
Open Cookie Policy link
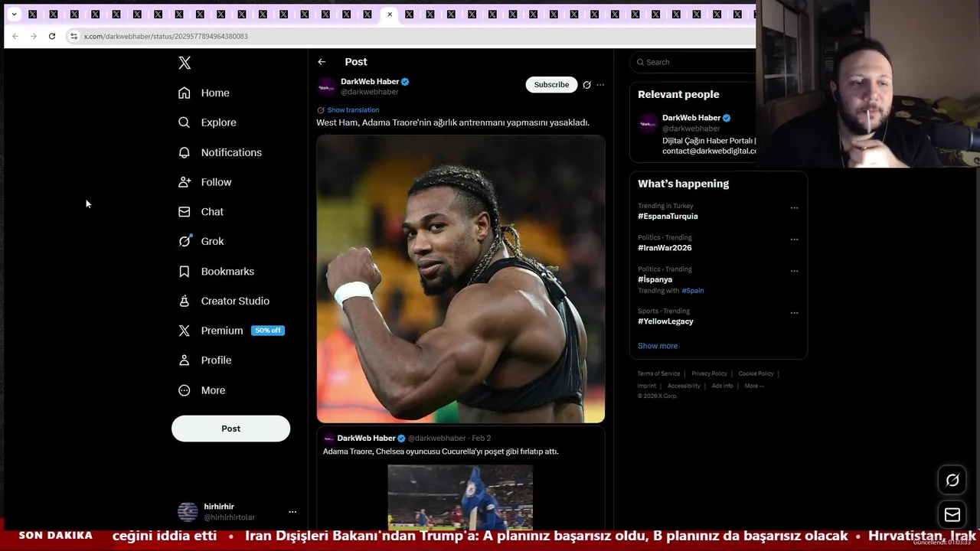click(x=756, y=373)
